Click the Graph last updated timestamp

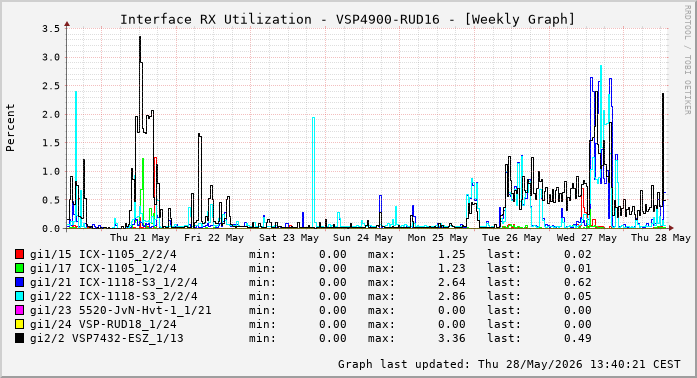[x=509, y=364]
